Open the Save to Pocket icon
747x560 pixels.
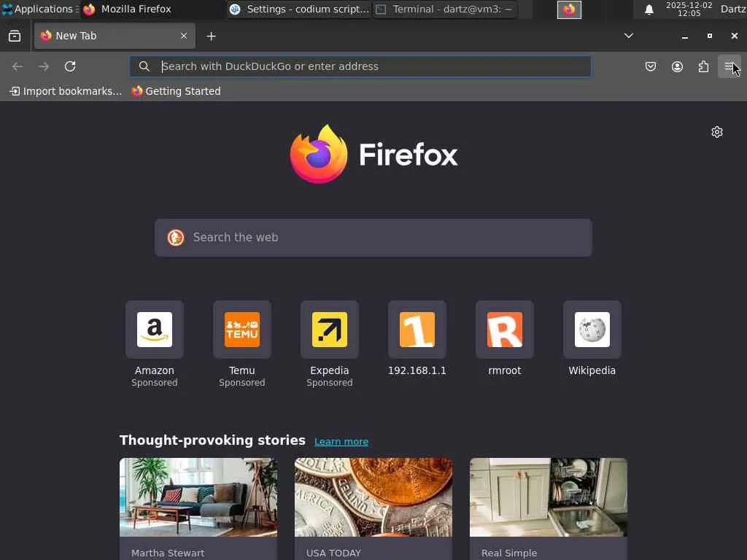(x=650, y=66)
